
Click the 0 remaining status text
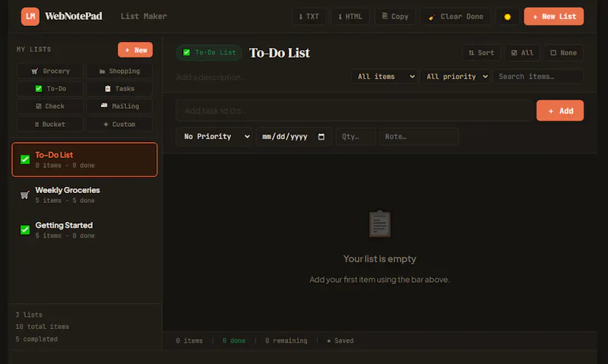coord(287,340)
